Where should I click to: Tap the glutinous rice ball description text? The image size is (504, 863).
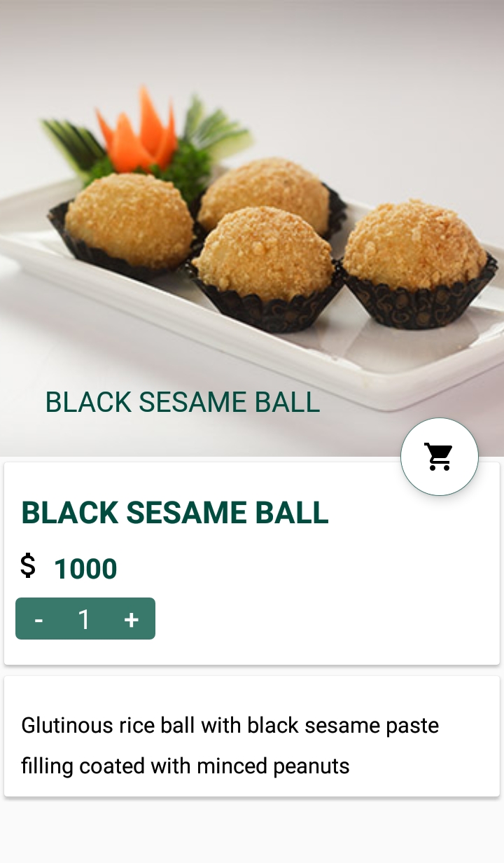pyautogui.click(x=230, y=745)
